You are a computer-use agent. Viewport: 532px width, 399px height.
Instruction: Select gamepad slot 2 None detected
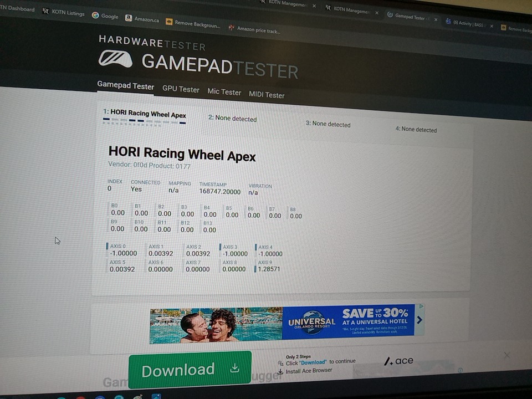click(232, 119)
